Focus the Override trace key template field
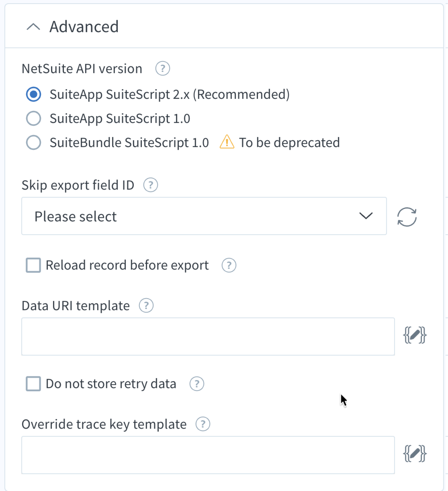This screenshot has height=491, width=448. (208, 455)
